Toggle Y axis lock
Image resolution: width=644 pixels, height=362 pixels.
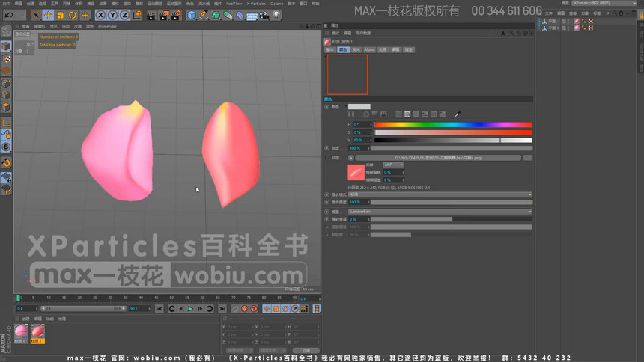click(x=112, y=15)
